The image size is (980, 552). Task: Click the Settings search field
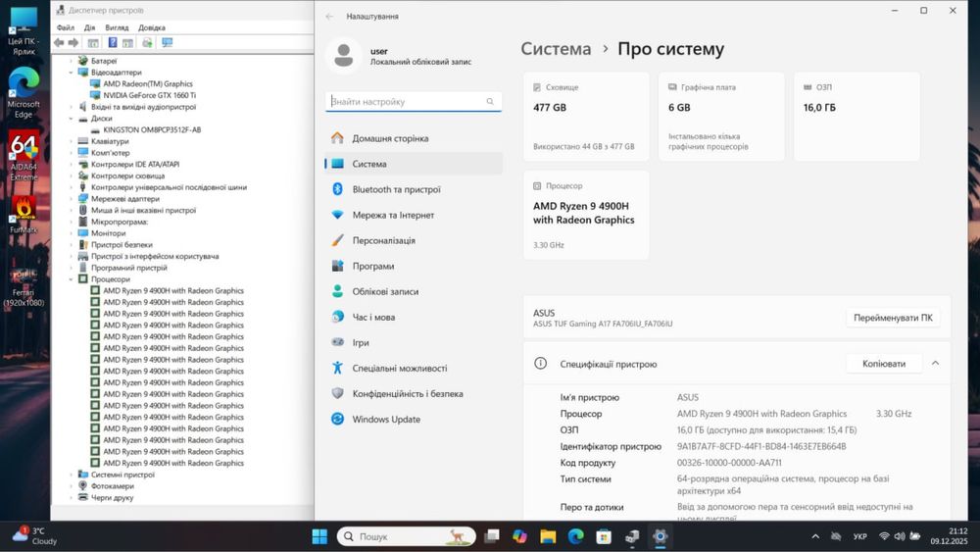414,101
